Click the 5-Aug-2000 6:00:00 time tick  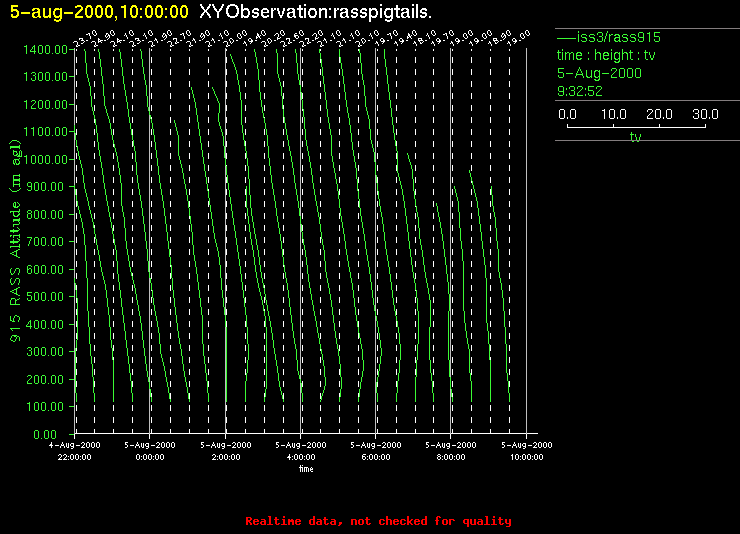(376, 450)
